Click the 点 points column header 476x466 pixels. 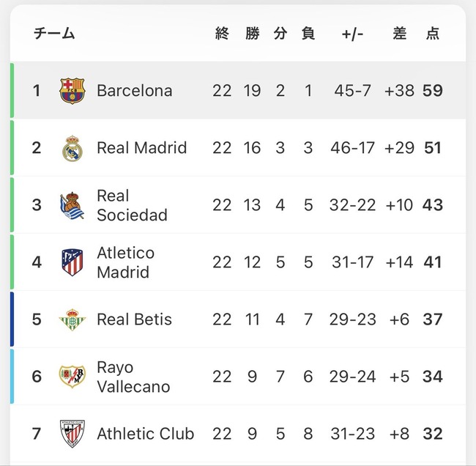tap(433, 34)
